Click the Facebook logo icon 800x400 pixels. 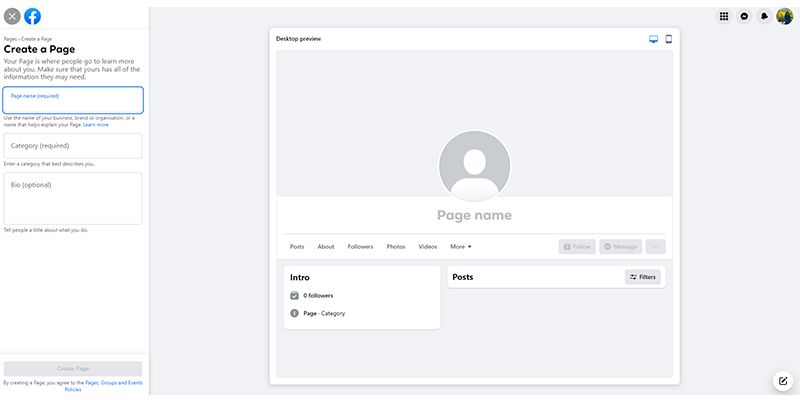pyautogui.click(x=33, y=16)
